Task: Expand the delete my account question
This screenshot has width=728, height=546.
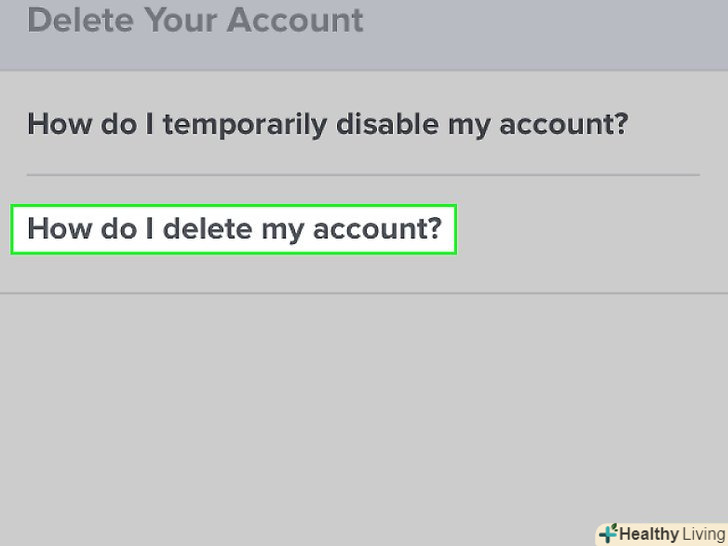Action: pos(234,229)
